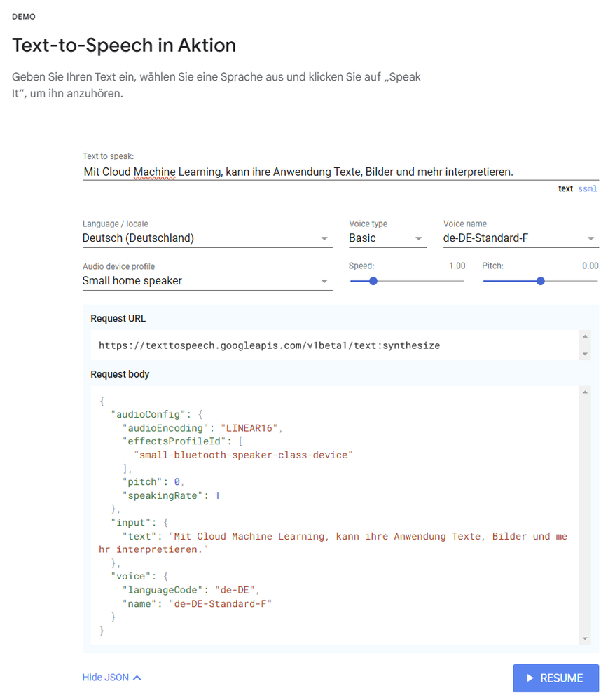
Task: Open the Voice type dropdown
Action: tap(387, 238)
